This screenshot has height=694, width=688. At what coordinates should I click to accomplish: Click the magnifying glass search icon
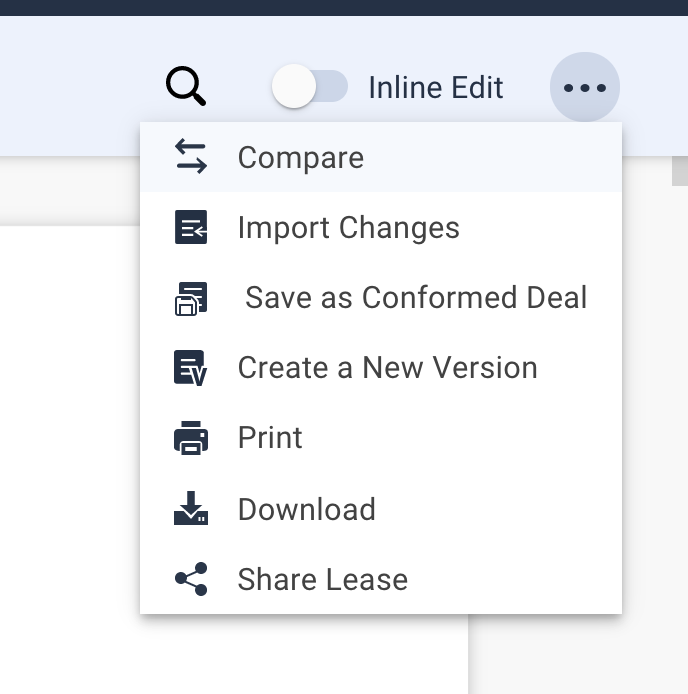click(x=186, y=87)
